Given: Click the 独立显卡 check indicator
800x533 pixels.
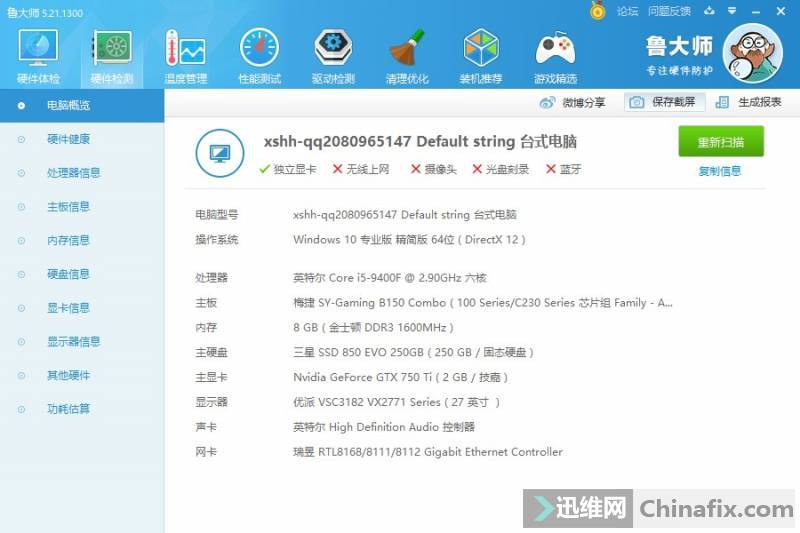Looking at the screenshot, I should click(288, 169).
